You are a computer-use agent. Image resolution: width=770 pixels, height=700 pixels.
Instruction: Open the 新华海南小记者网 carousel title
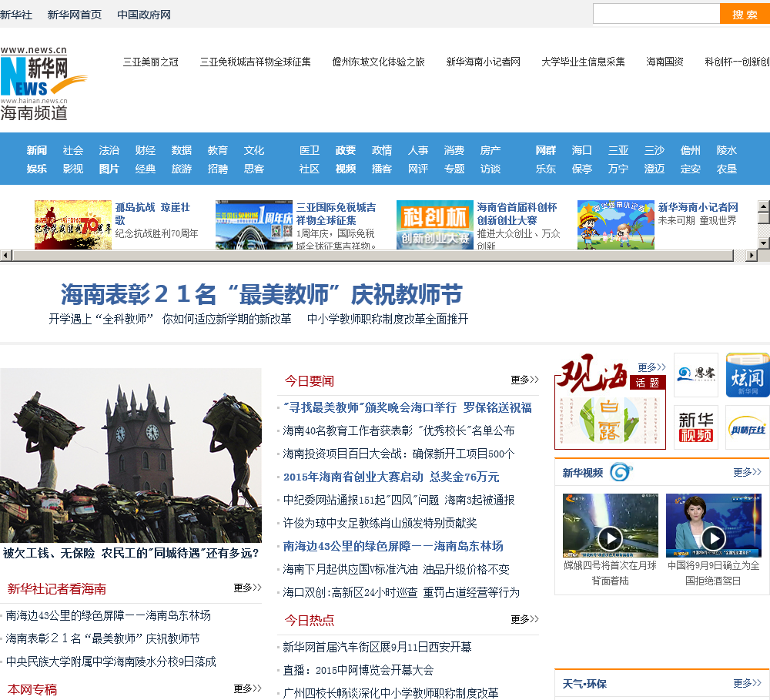pos(698,207)
